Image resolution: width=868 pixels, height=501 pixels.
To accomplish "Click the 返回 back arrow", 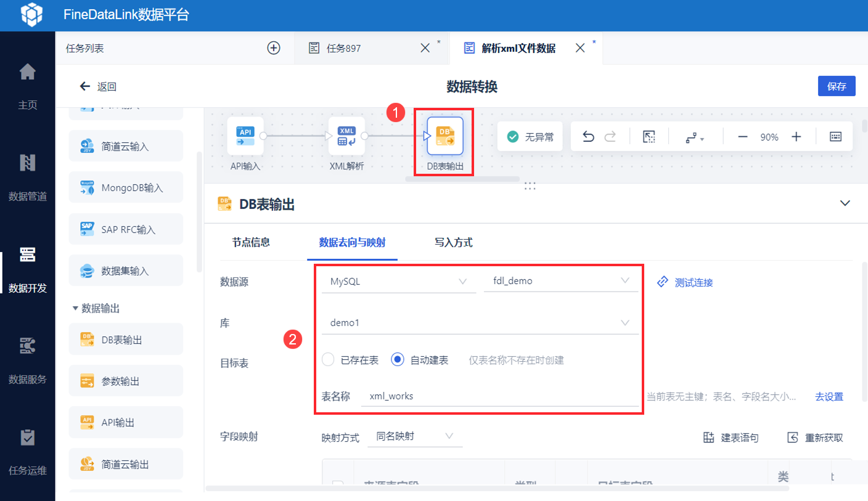I will pos(86,86).
